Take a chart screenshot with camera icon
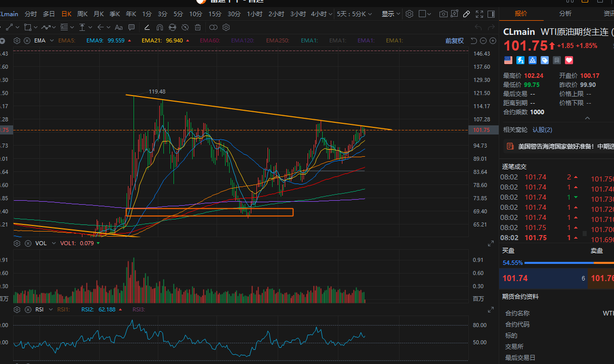The height and width of the screenshot is (364, 614). (444, 14)
